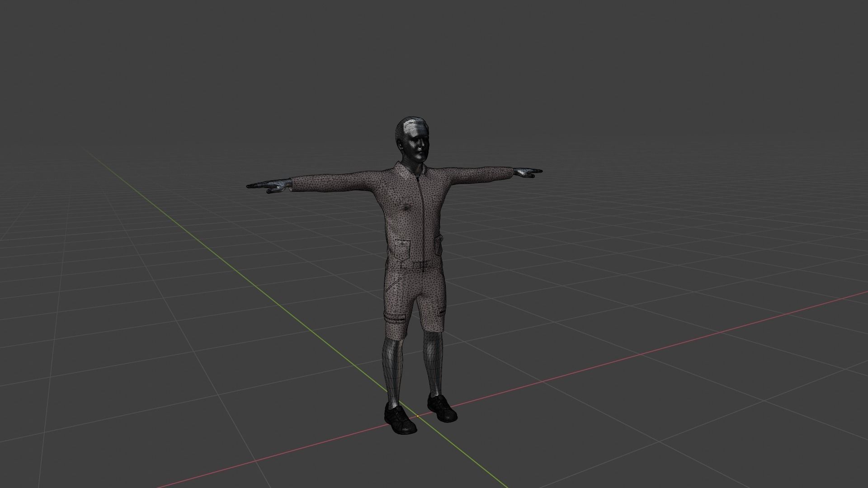Click the hand on the viewer's left side
The height and width of the screenshot is (488, 868).
pos(269,185)
